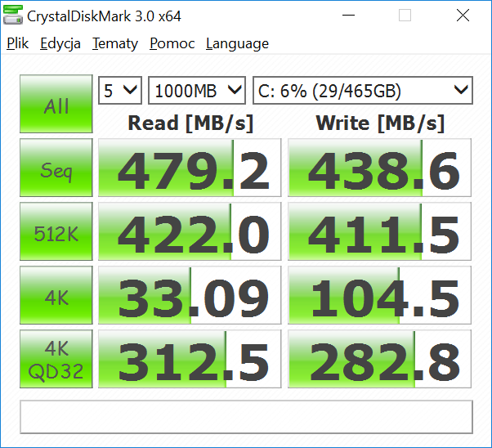Click the 512K read result 422.0
This screenshot has width=492, height=448.
(190, 231)
